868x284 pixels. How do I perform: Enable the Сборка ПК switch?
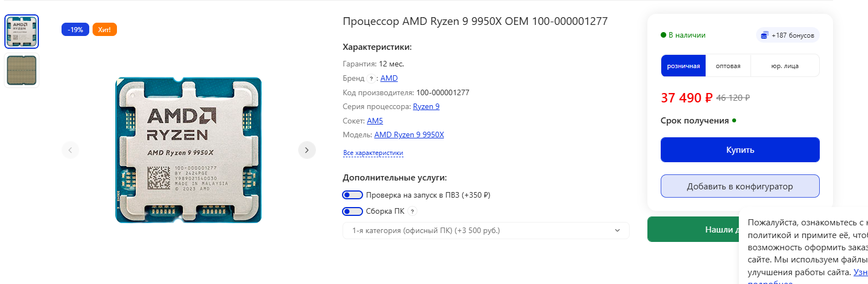pos(353,211)
